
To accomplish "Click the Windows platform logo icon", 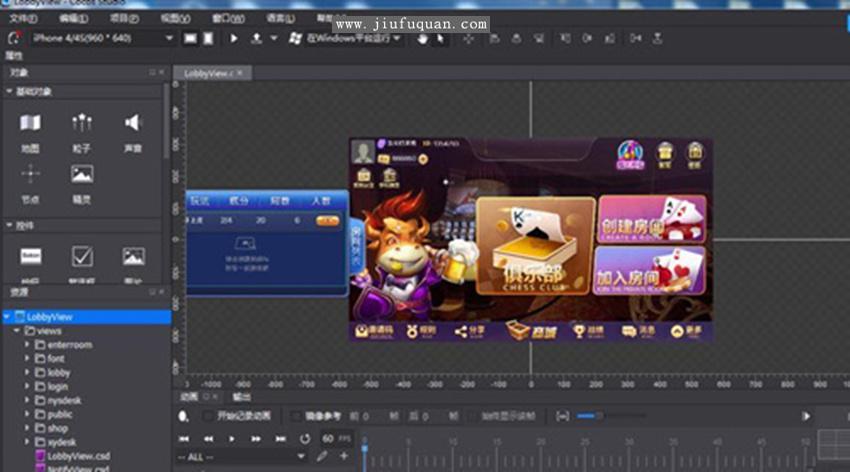I will [295, 38].
